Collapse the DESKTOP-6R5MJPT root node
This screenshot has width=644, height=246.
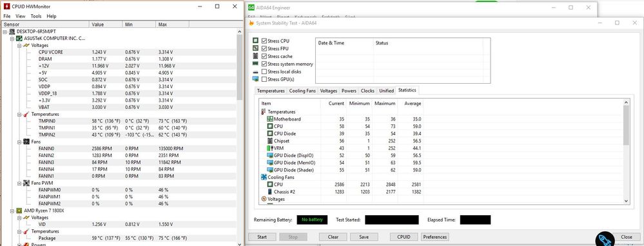coord(5,32)
